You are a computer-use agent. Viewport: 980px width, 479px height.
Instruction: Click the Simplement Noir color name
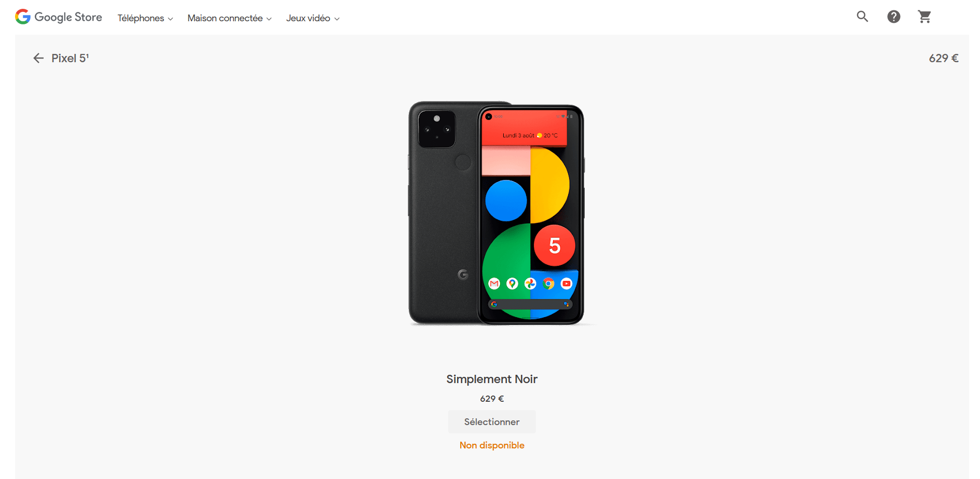(x=492, y=379)
